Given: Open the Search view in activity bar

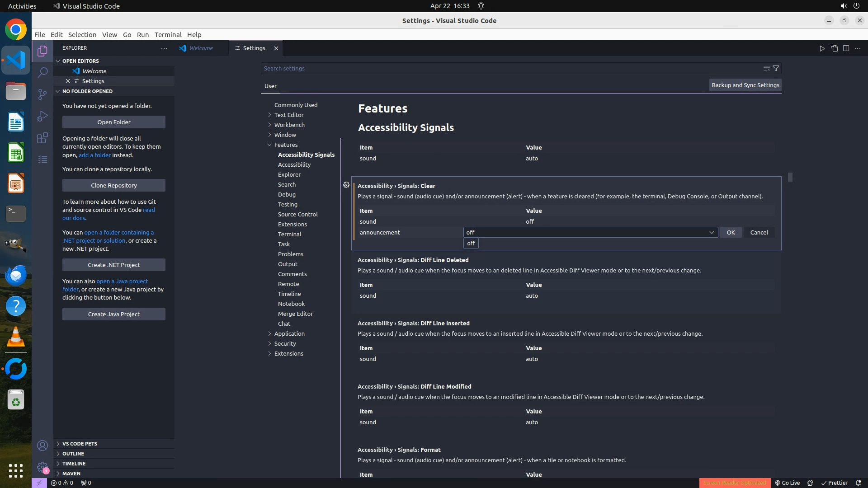Looking at the screenshot, I should click(42, 72).
